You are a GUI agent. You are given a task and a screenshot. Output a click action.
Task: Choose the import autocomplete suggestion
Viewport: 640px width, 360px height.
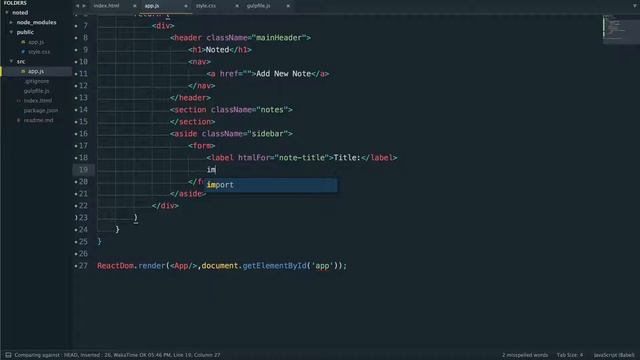[271, 185]
